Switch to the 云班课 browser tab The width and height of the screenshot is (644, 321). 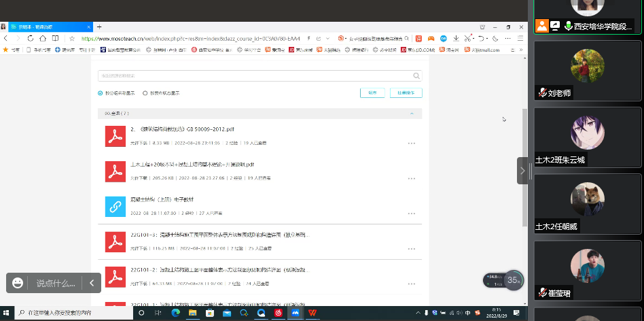[x=41, y=27]
